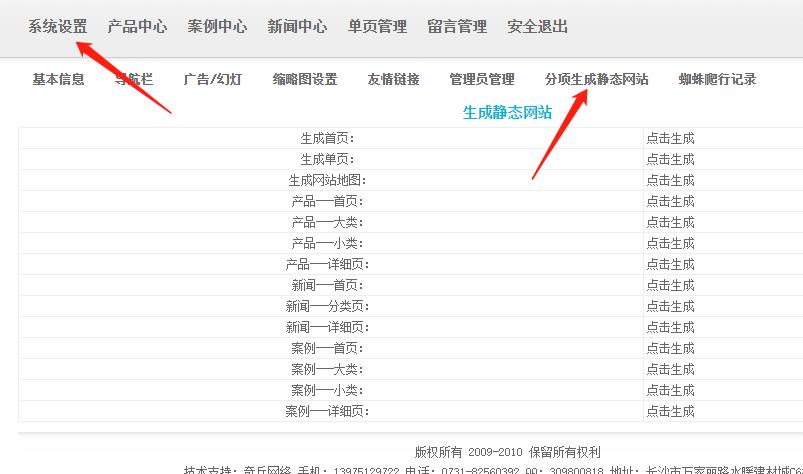Go to 产品中心 in top navigation
The height and width of the screenshot is (474, 803).
pos(137,27)
